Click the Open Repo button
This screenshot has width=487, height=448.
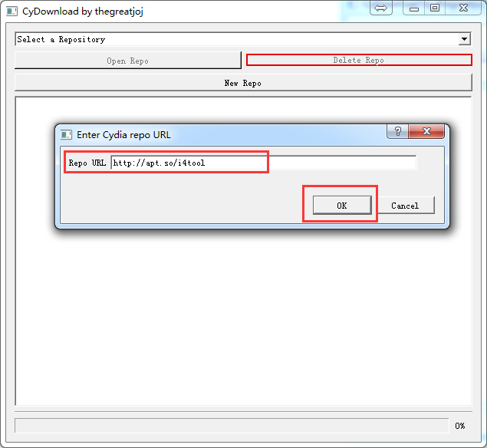[127, 61]
